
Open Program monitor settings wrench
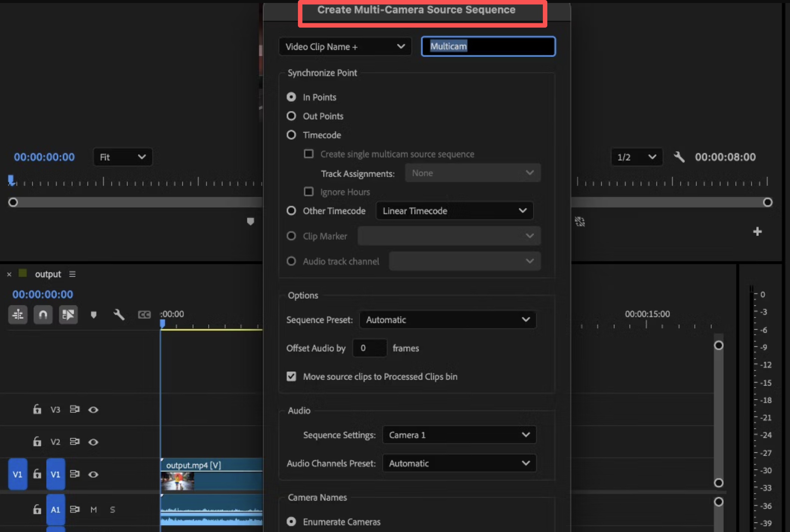pos(679,157)
